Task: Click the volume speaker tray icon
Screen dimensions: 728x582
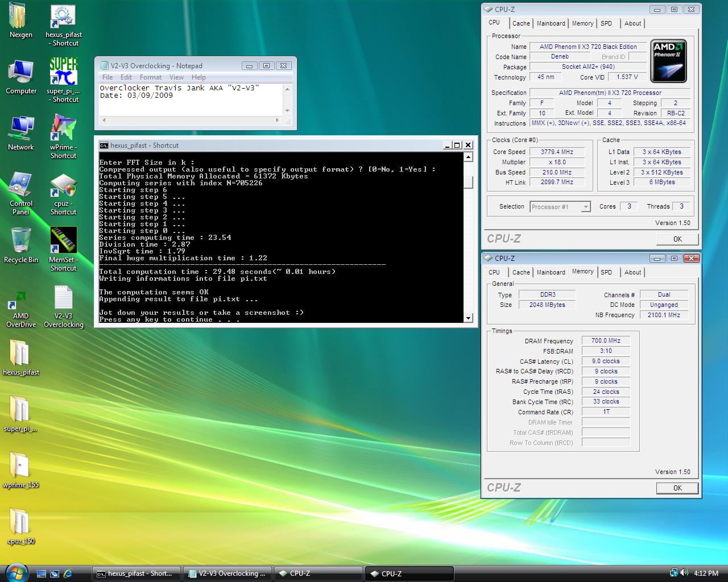Action: (684, 573)
